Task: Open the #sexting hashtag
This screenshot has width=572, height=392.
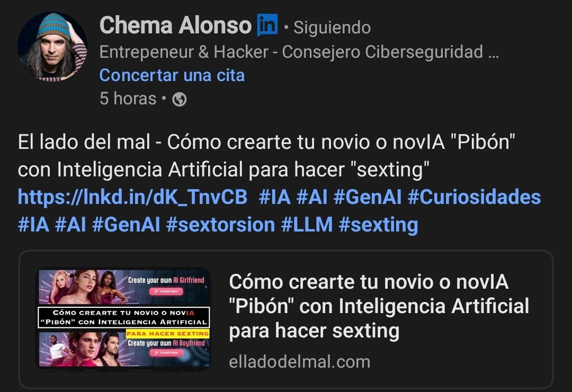Action: pos(378,225)
